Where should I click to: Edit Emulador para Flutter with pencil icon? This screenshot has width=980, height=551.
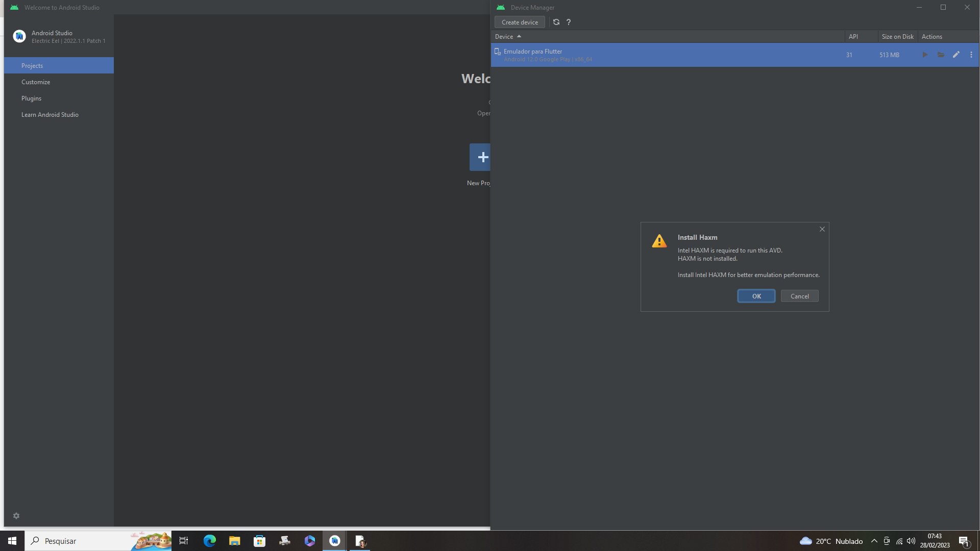pyautogui.click(x=956, y=55)
